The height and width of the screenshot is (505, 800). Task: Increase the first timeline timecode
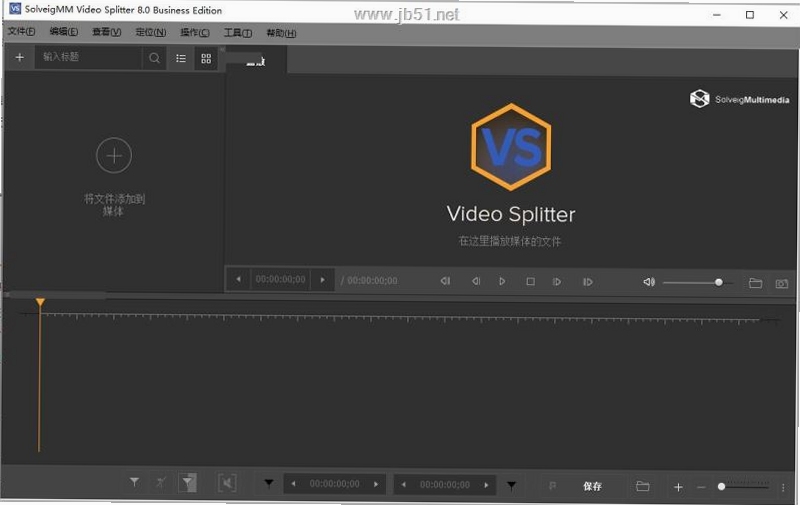[x=376, y=484]
